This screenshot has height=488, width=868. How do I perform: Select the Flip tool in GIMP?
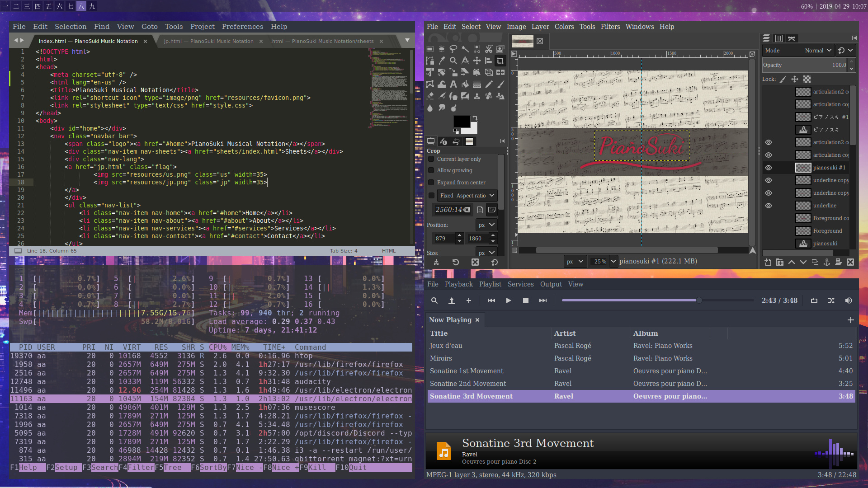[500, 72]
